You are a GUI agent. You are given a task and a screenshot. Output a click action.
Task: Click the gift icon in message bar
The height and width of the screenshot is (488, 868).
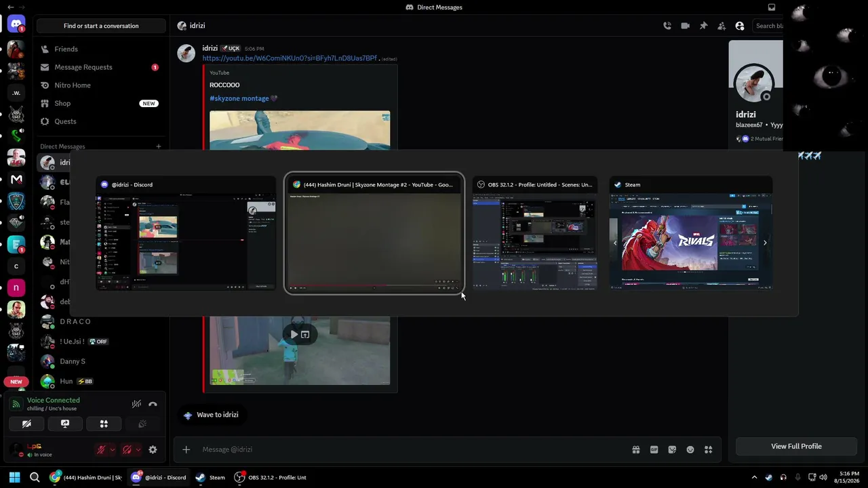pyautogui.click(x=636, y=449)
